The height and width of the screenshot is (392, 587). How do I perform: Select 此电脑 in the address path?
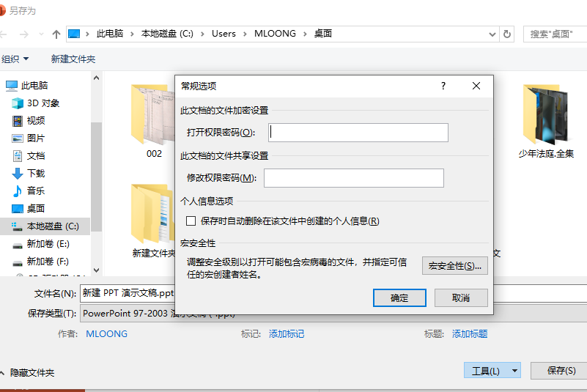pyautogui.click(x=110, y=34)
